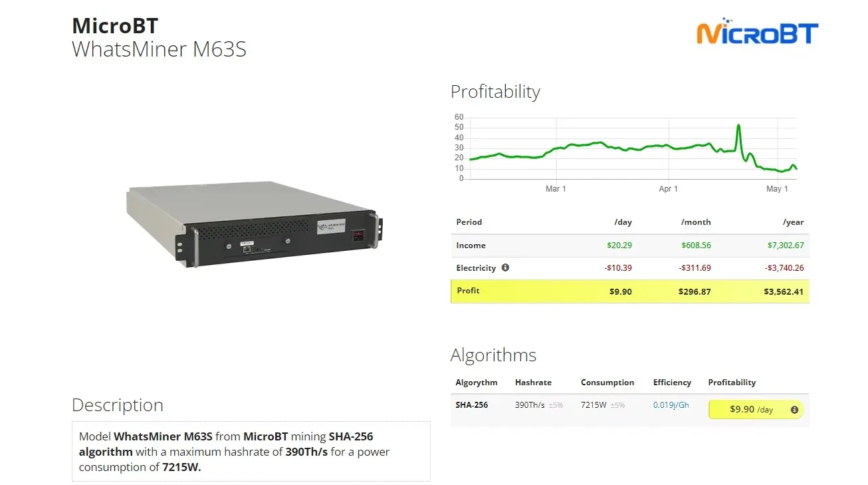Click the 7215W consumption value in table
Screen dimensions: 868x485
point(594,404)
